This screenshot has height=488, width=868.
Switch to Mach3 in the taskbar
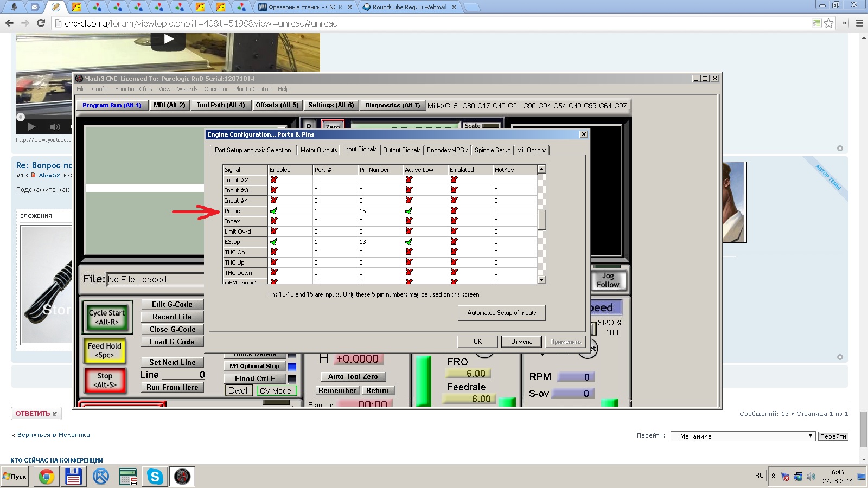click(x=182, y=477)
